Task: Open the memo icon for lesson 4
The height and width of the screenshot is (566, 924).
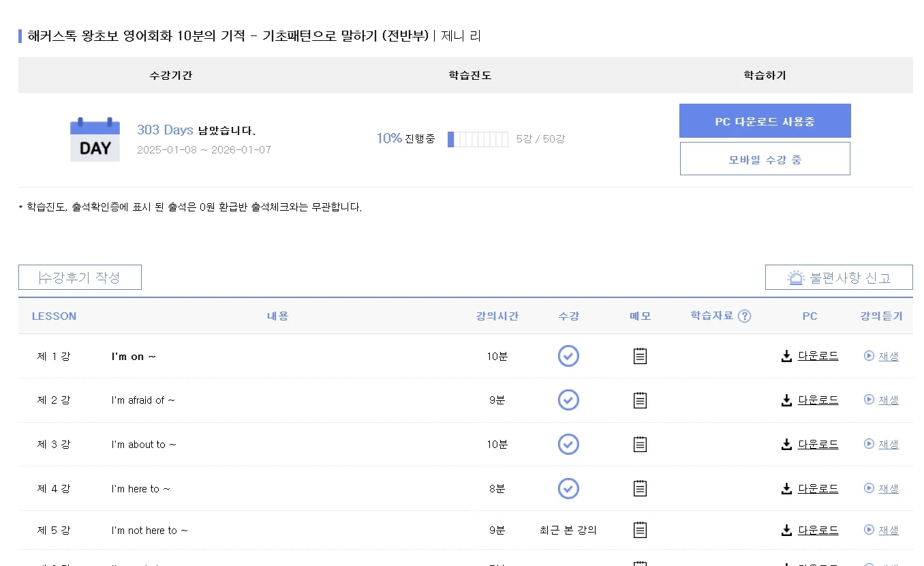Action: 640,489
